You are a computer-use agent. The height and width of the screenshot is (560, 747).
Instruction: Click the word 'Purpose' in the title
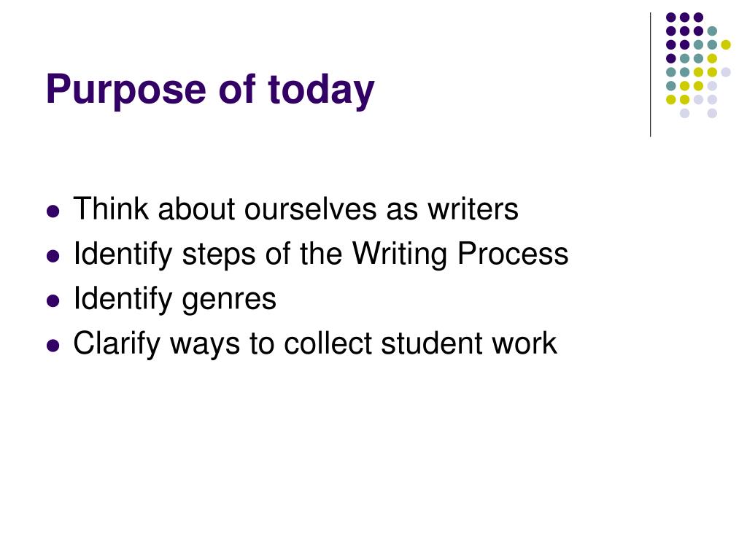tap(126, 90)
